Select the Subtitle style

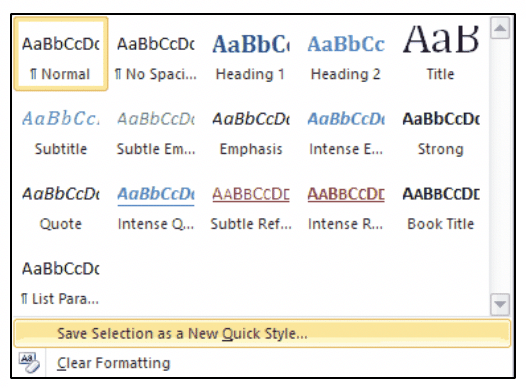coord(61,129)
